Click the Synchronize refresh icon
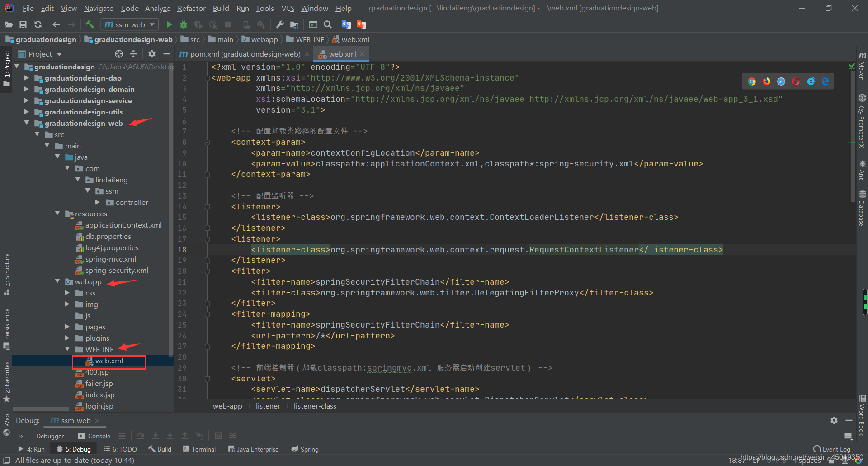Image resolution: width=868 pixels, height=466 pixels. point(38,24)
